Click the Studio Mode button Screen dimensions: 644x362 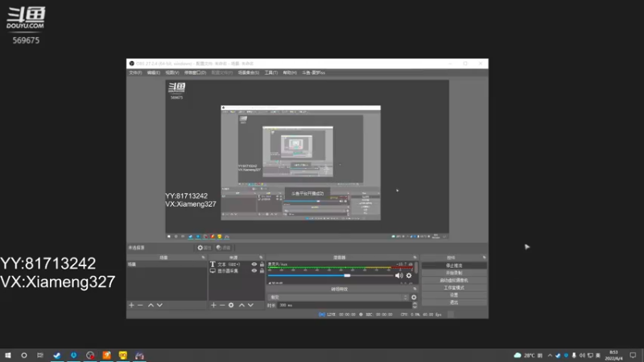[x=454, y=288]
